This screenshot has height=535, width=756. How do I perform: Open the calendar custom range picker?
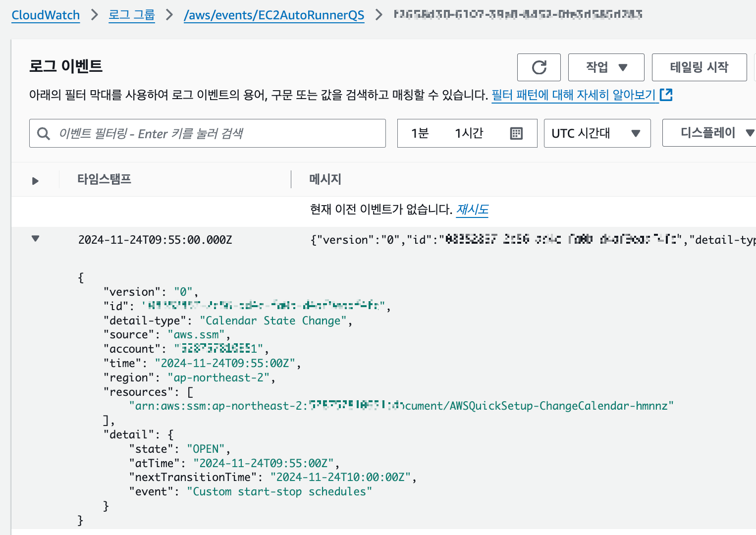(x=516, y=133)
